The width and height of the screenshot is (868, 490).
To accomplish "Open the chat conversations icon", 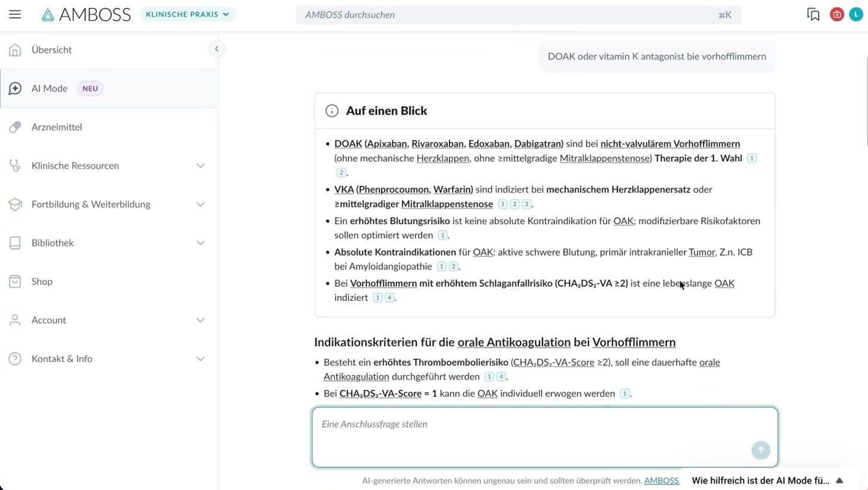I will pyautogui.click(x=813, y=14).
